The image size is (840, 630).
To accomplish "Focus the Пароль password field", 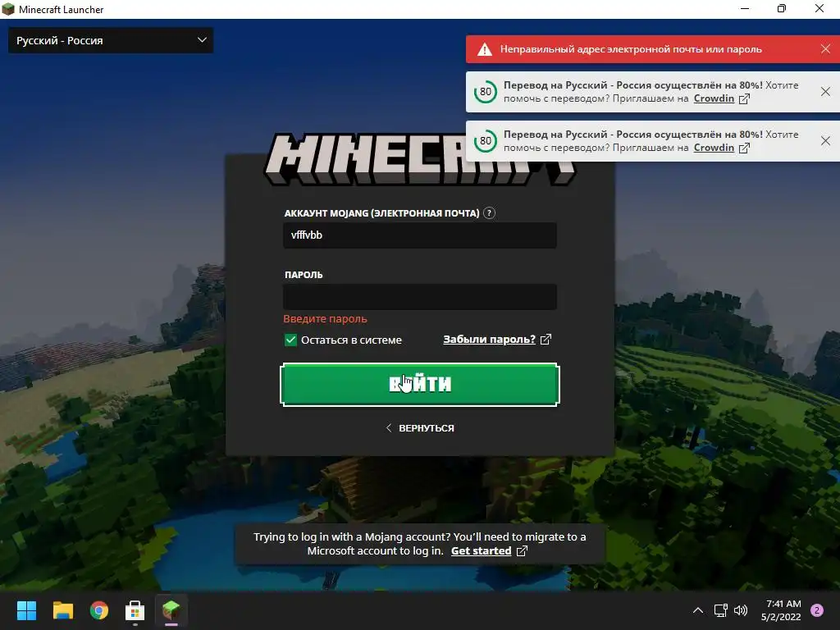I will tap(420, 297).
